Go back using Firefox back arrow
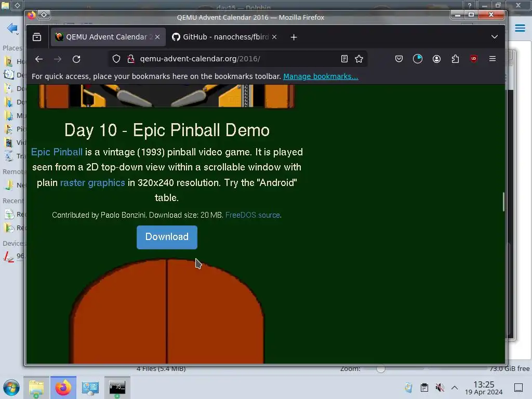532x399 pixels. coord(39,59)
